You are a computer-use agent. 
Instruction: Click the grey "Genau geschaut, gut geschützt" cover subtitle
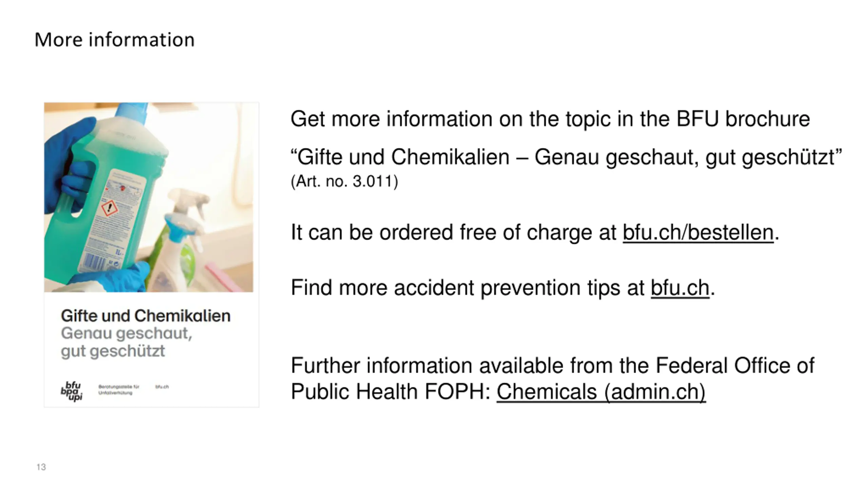[x=126, y=342]
